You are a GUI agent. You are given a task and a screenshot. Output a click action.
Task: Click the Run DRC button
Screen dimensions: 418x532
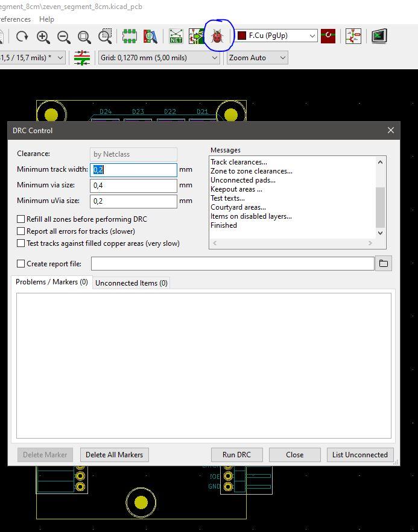point(236,455)
